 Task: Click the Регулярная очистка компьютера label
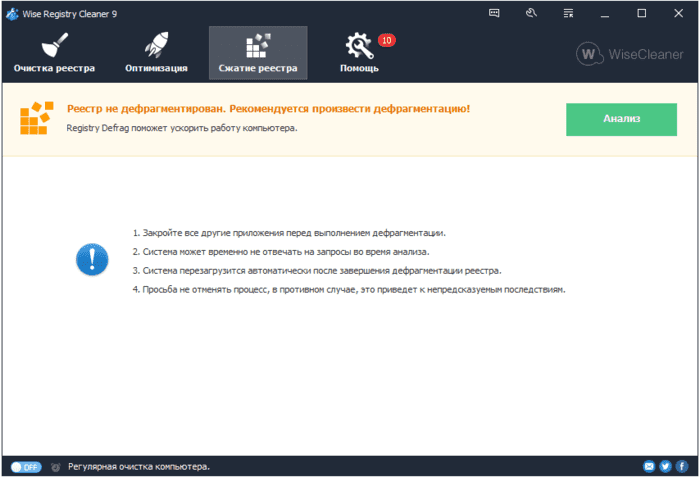point(138,466)
